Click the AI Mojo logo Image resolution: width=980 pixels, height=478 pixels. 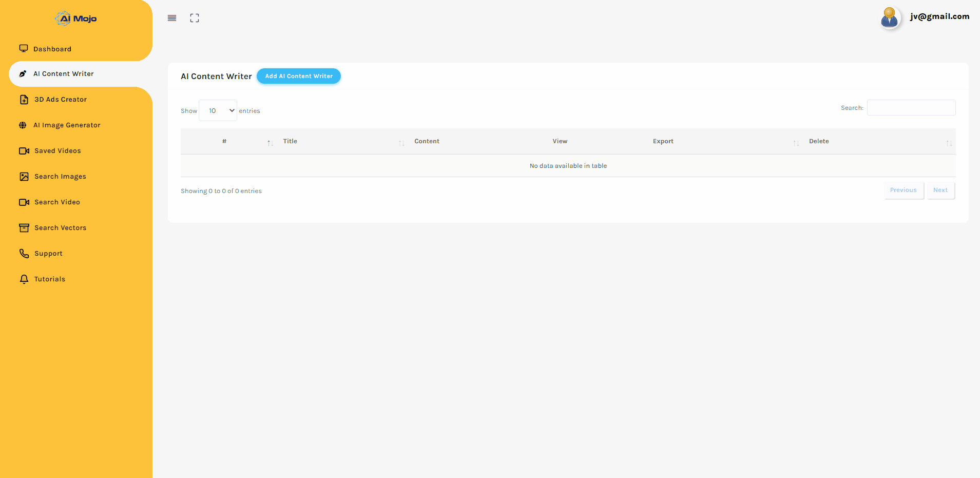pyautogui.click(x=76, y=18)
